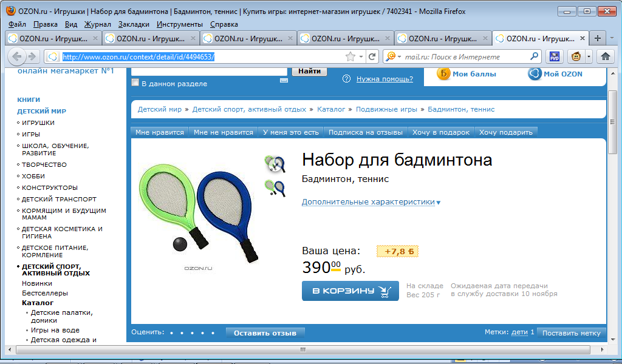Open the dropdown beside the monkey icon
This screenshot has height=364, width=622.
[589, 56]
